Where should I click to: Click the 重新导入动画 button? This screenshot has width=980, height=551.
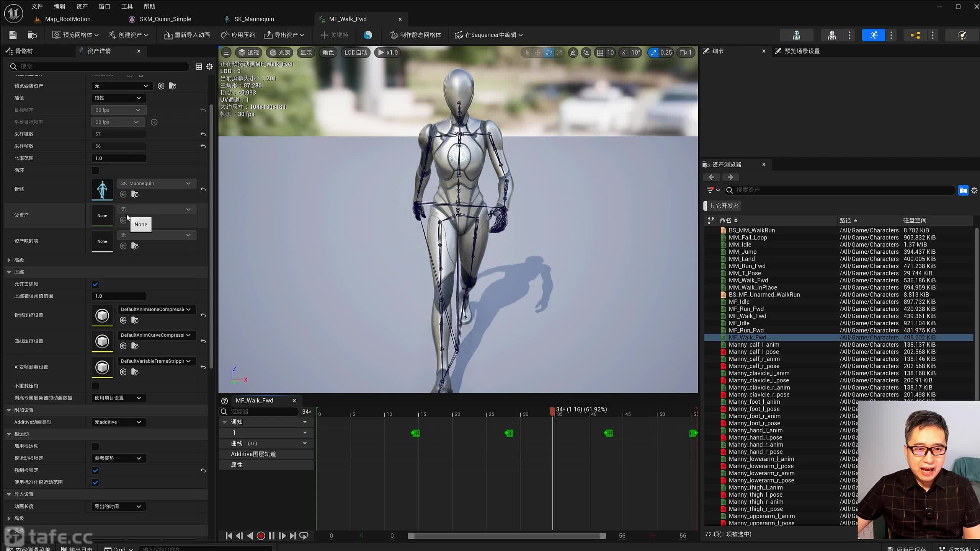187,35
